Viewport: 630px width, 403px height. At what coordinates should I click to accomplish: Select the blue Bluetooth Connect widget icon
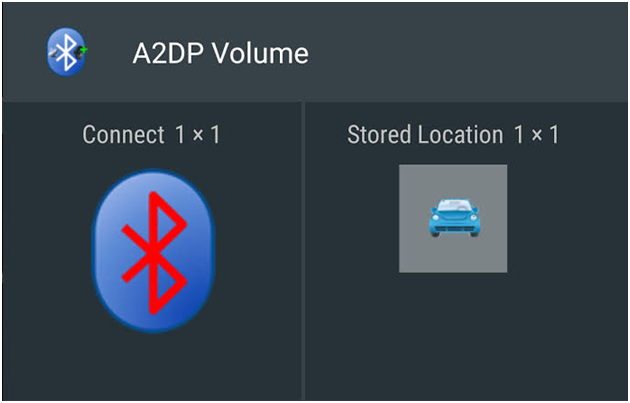point(153,251)
